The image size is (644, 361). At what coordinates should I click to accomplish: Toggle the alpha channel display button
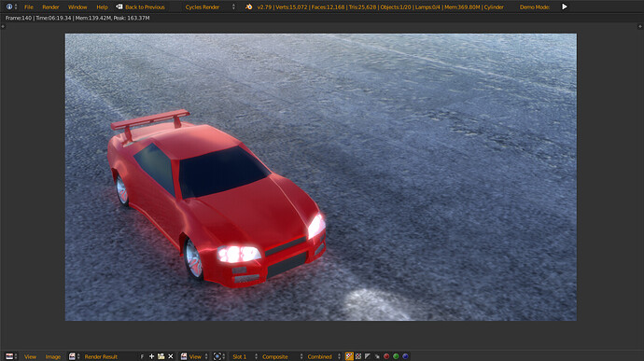368,356
